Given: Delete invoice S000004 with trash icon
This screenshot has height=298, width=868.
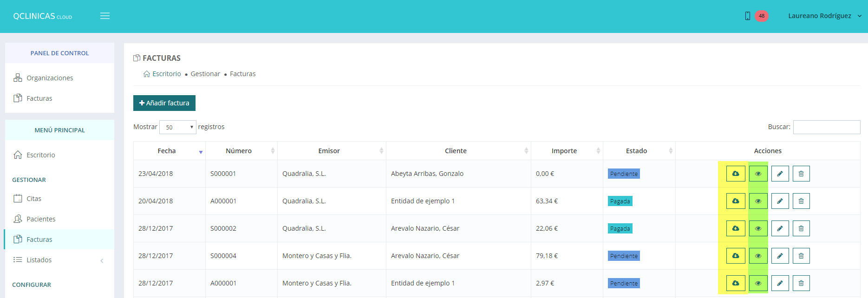Looking at the screenshot, I should tap(801, 256).
